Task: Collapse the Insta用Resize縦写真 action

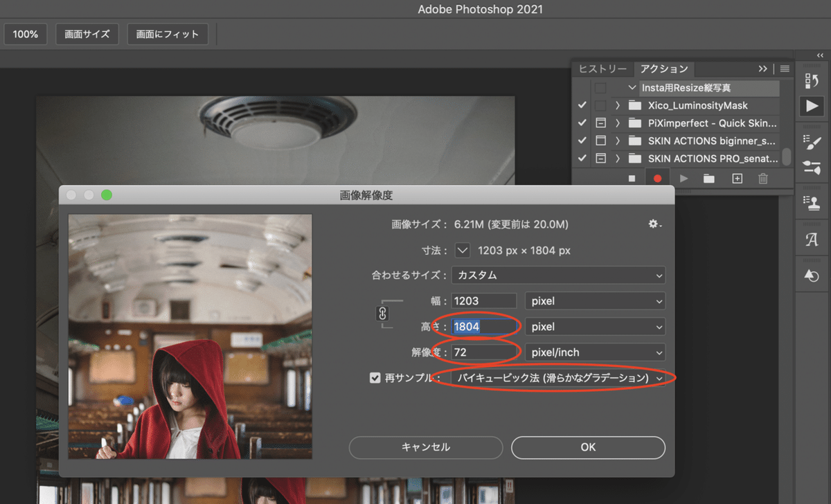Action: click(x=632, y=88)
